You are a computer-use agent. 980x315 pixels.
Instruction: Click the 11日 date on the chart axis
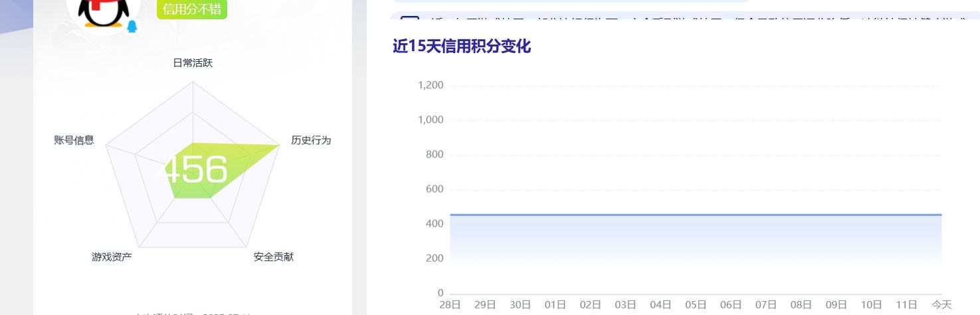click(x=906, y=304)
